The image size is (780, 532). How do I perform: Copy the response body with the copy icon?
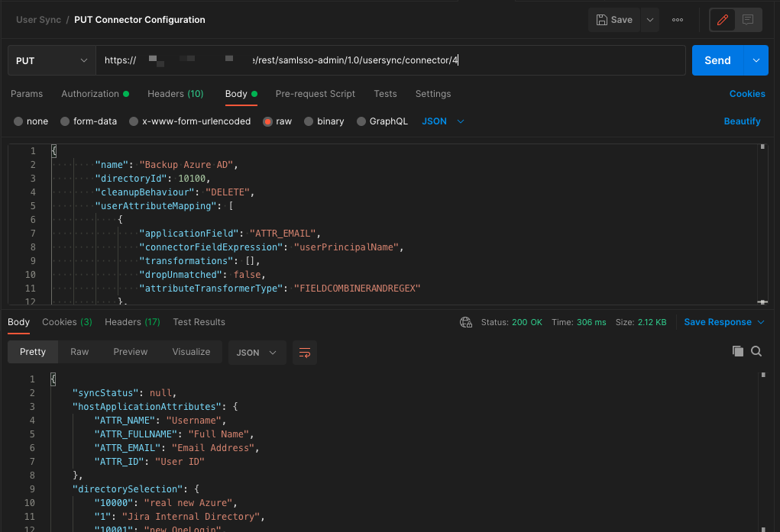(737, 351)
